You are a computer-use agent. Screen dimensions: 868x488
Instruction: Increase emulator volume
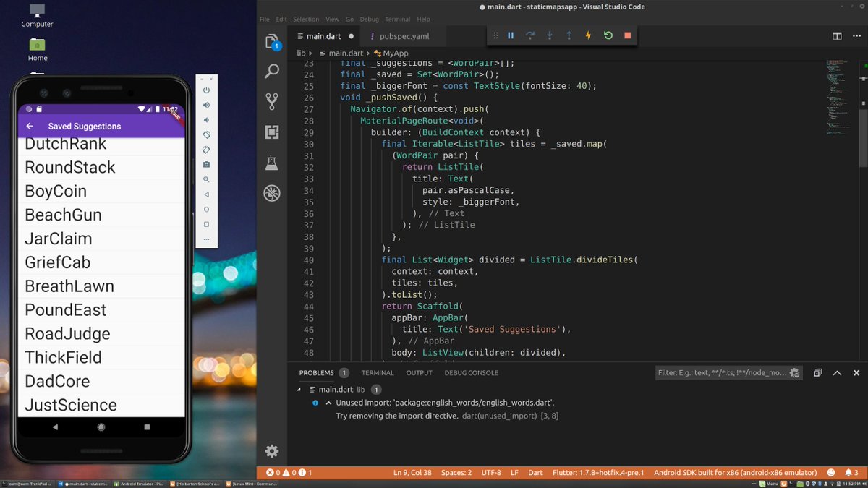[206, 106]
